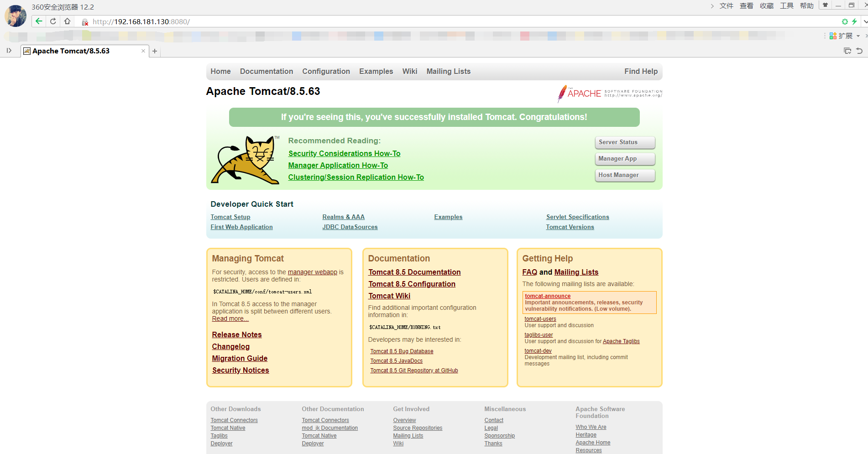Image resolution: width=868 pixels, height=454 pixels.
Task: Click the site security lock icon
Action: (84, 21)
